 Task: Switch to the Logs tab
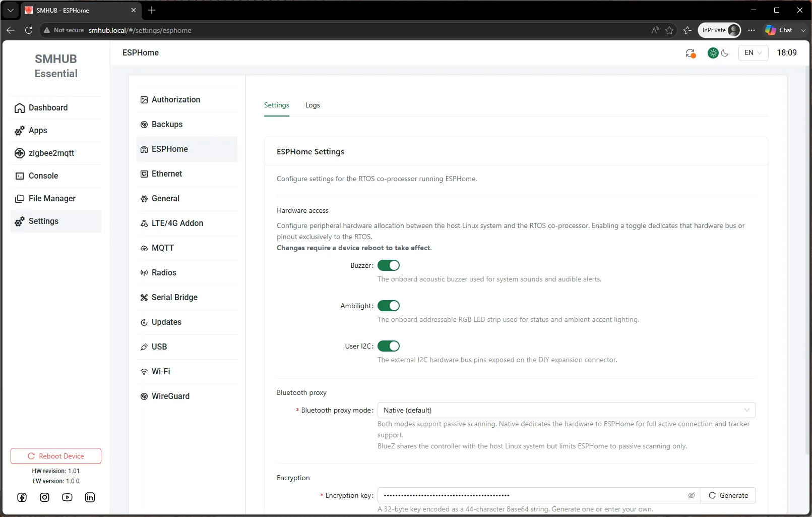coord(313,105)
